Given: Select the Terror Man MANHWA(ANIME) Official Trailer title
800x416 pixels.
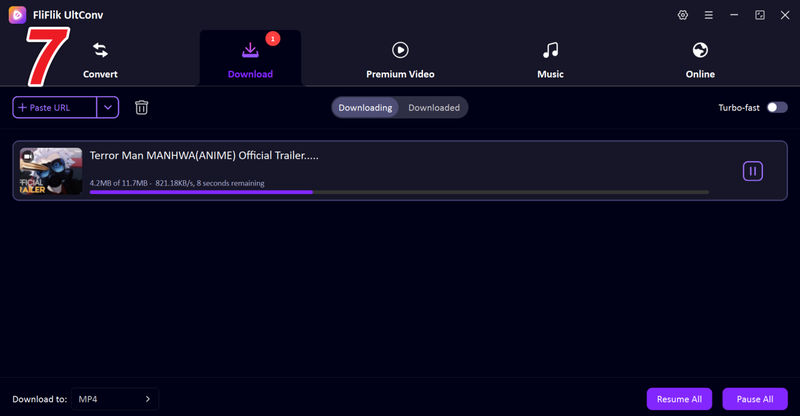Looking at the screenshot, I should [x=204, y=156].
